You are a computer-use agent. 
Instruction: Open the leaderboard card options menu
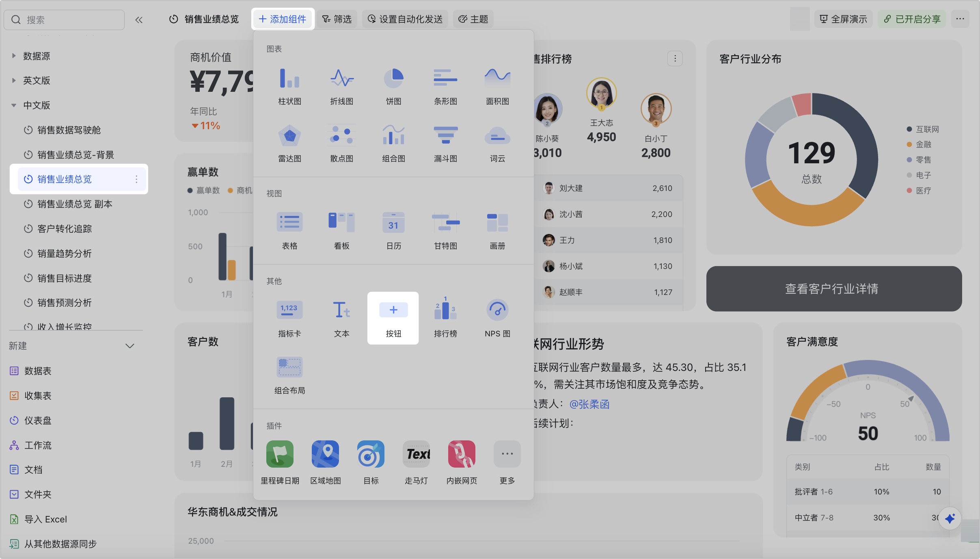click(x=675, y=58)
